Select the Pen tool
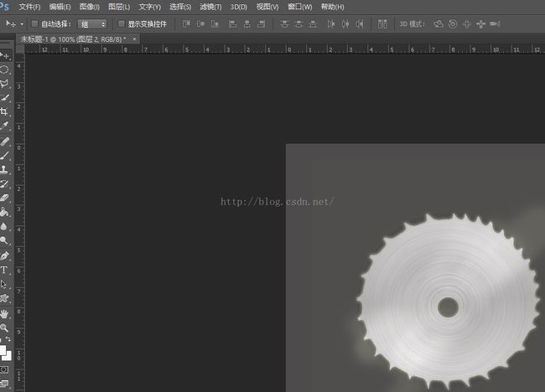Viewport: 545px width, 392px height. (5, 255)
